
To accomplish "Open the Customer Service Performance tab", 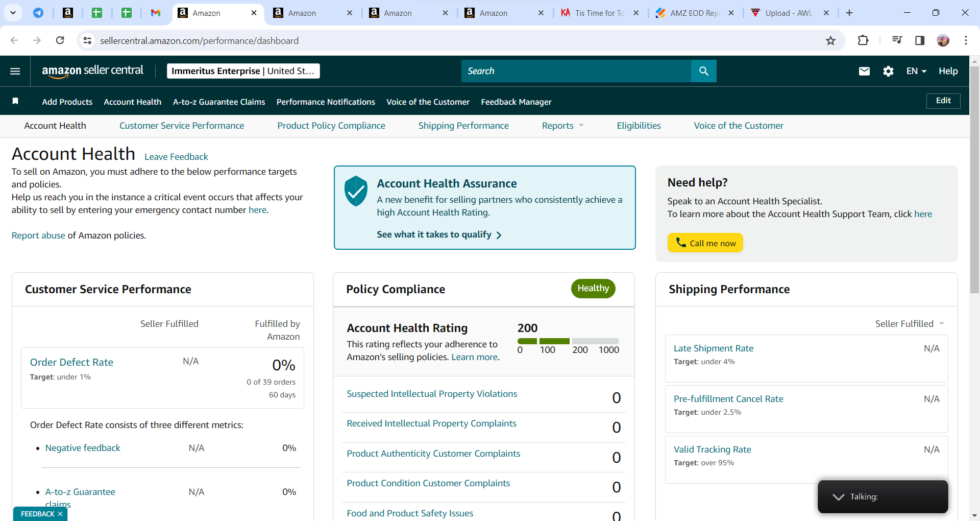I will (x=182, y=126).
